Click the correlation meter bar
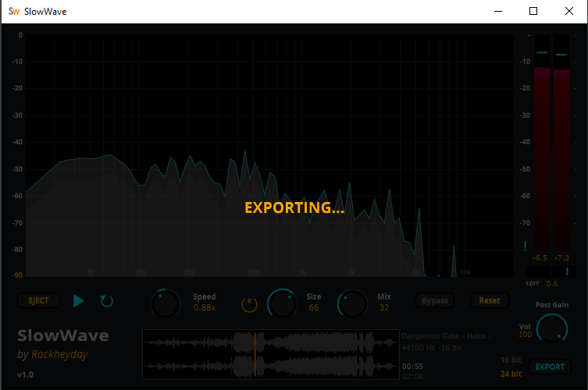The width and height of the screenshot is (588, 390). (551, 271)
